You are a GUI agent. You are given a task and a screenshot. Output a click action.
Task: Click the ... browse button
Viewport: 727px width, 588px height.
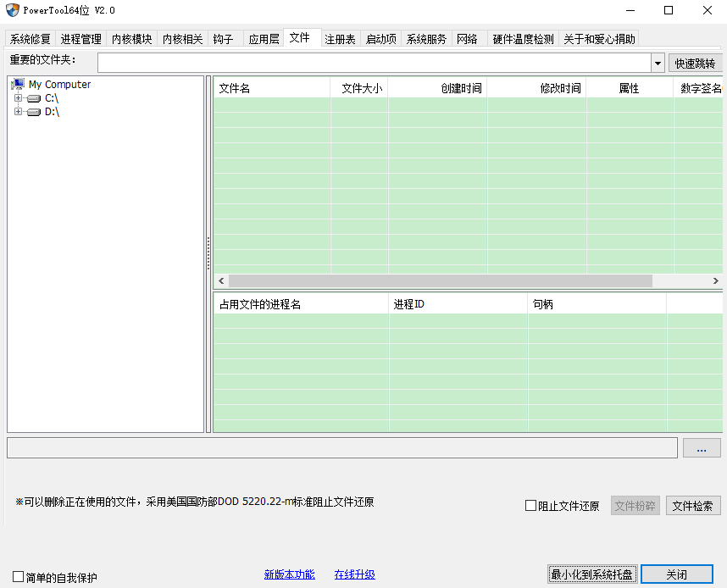(702, 448)
